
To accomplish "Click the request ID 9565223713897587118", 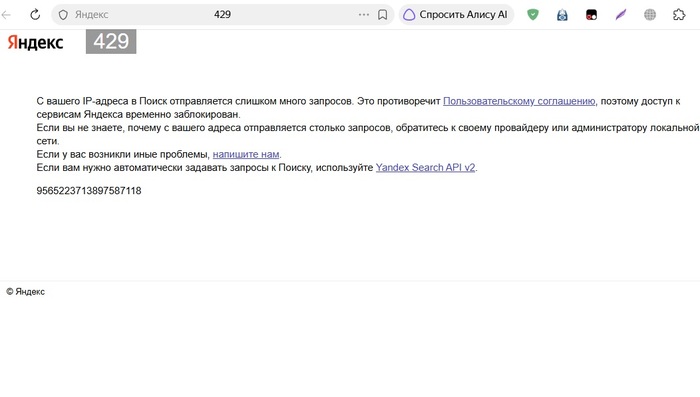I will point(89,191).
